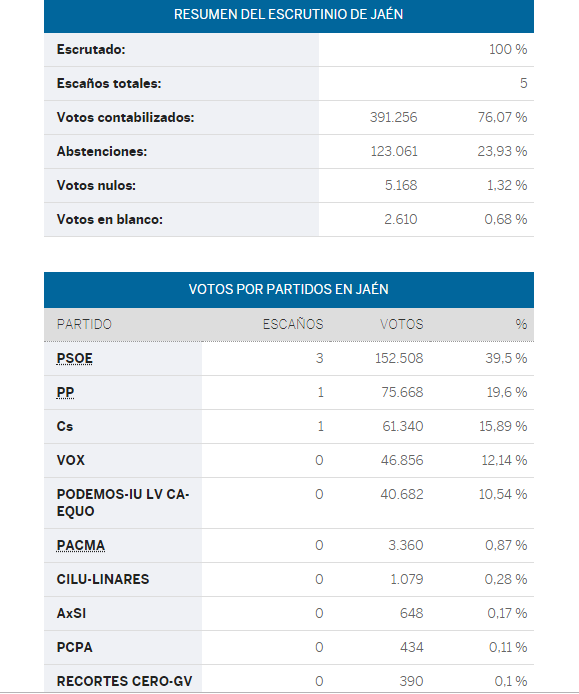This screenshot has width=579, height=694.
Task: Click the PCPA party name
Action: (74, 648)
